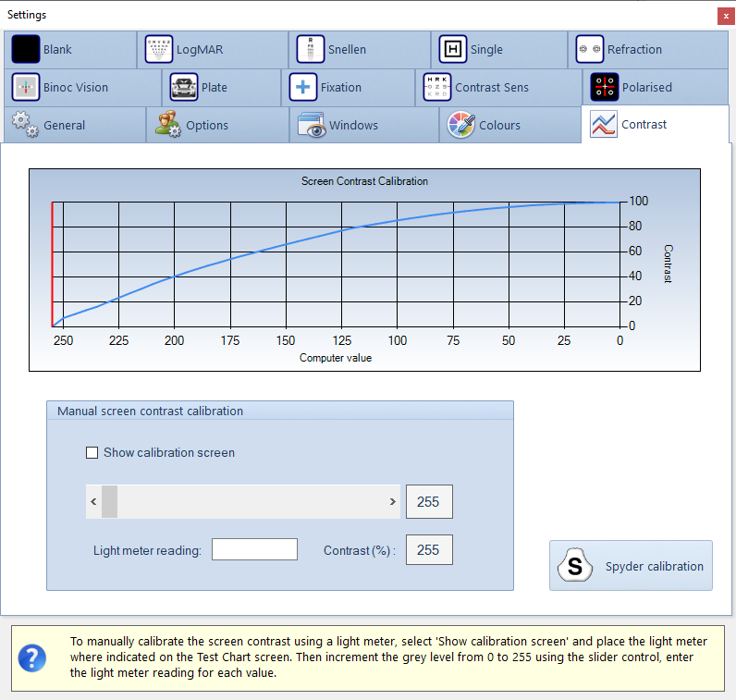The image size is (736, 700).
Task: Select the Single letter H icon
Action: point(453,49)
